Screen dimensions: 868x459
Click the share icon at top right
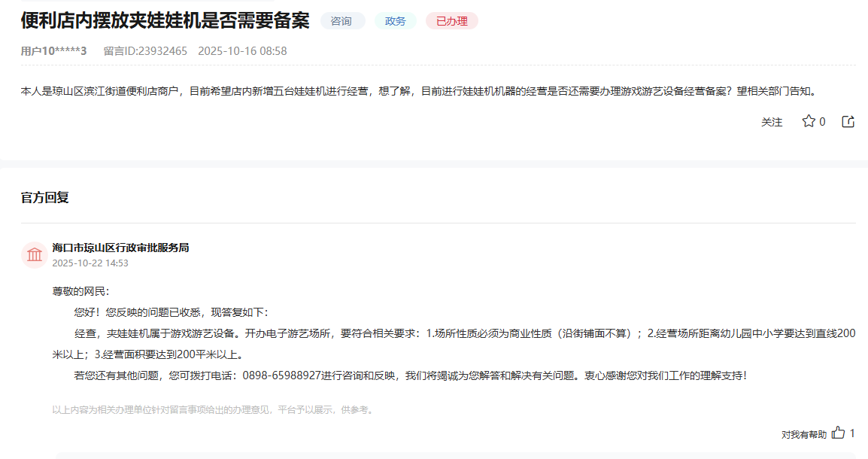tap(848, 120)
